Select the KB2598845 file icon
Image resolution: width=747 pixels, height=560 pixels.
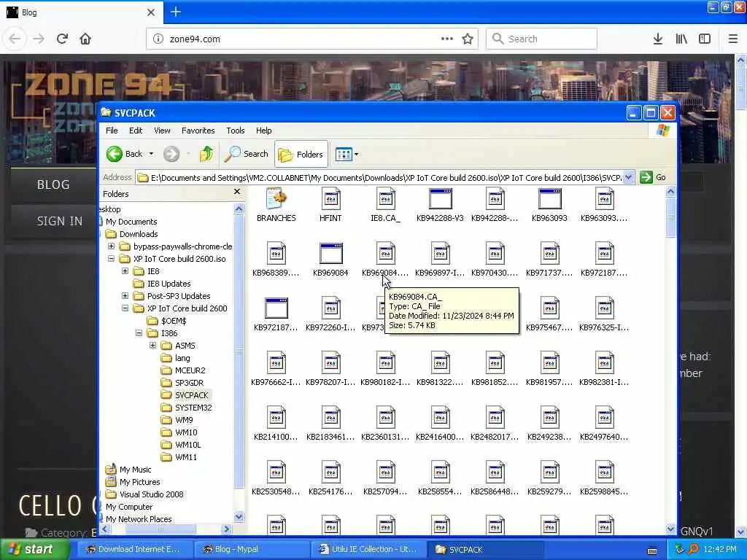pyautogui.click(x=605, y=472)
